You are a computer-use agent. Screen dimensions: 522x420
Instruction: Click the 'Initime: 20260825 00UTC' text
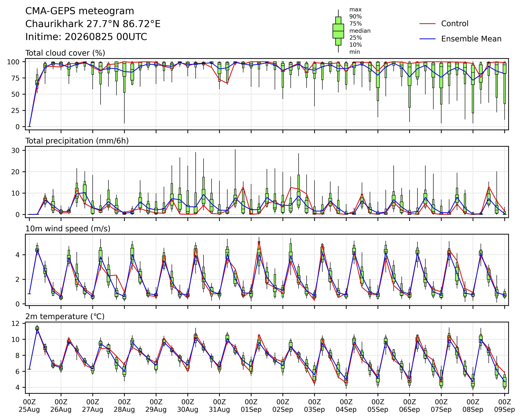(x=86, y=37)
